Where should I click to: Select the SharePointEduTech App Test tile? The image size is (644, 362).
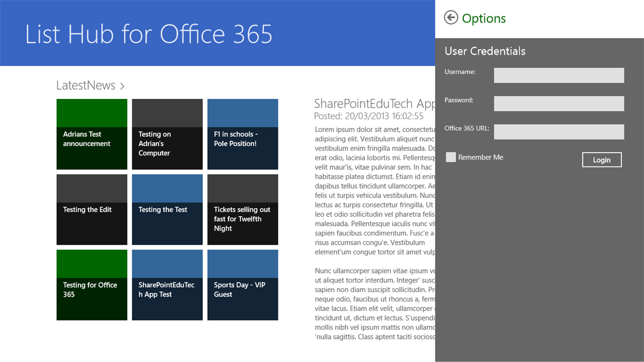(167, 284)
